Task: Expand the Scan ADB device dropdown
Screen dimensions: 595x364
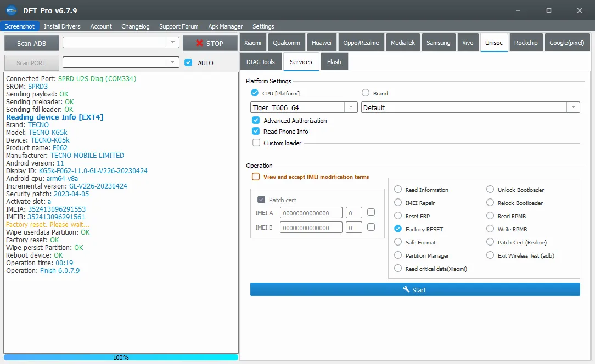Action: point(172,43)
